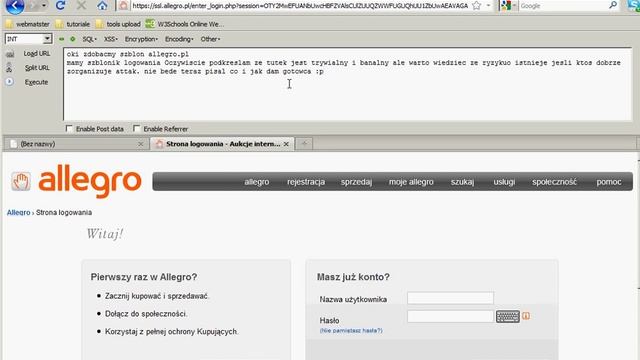The image size is (640, 360).
Task: Stop loading with the X icon
Action: coord(81,5)
